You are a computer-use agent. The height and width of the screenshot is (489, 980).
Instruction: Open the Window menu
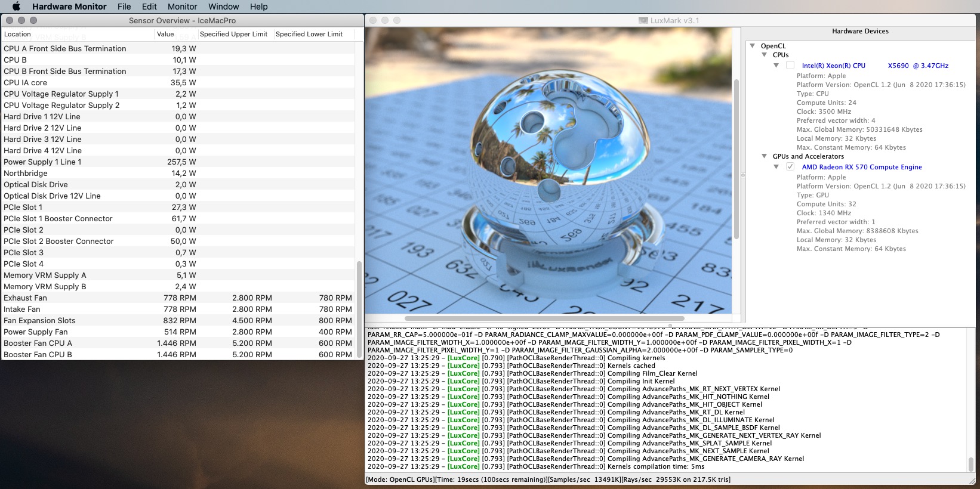(x=224, y=7)
